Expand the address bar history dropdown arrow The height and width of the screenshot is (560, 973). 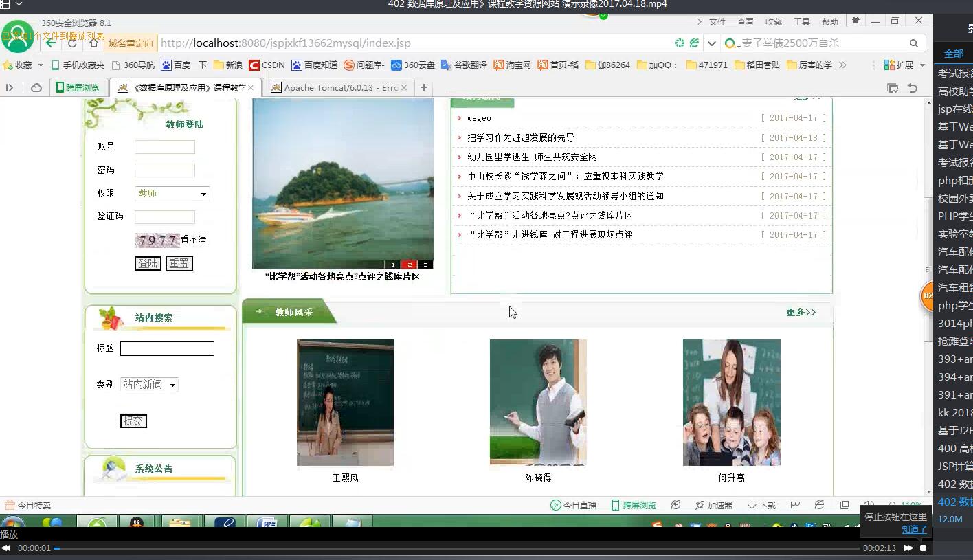tap(712, 43)
